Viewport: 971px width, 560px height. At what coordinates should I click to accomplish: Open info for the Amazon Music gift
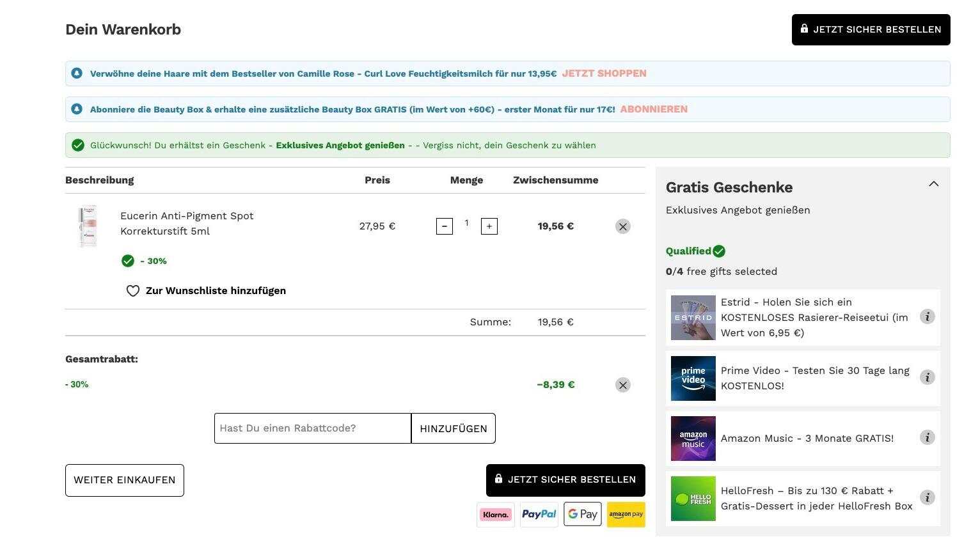pos(928,437)
